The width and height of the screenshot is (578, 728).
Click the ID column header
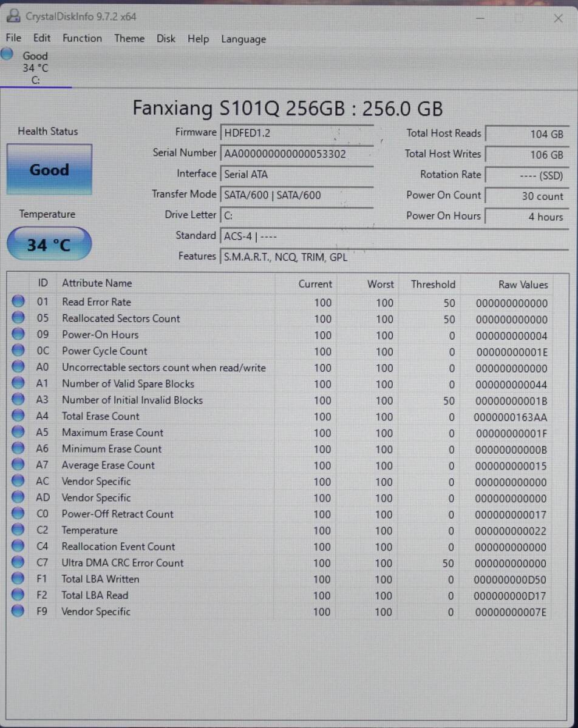click(x=42, y=283)
